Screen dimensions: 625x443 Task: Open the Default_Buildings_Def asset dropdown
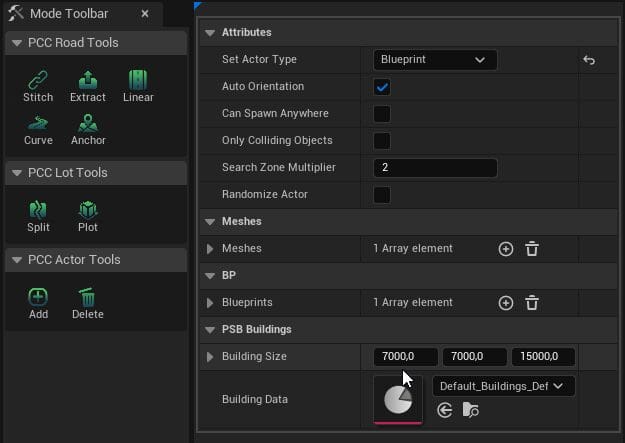(503, 386)
